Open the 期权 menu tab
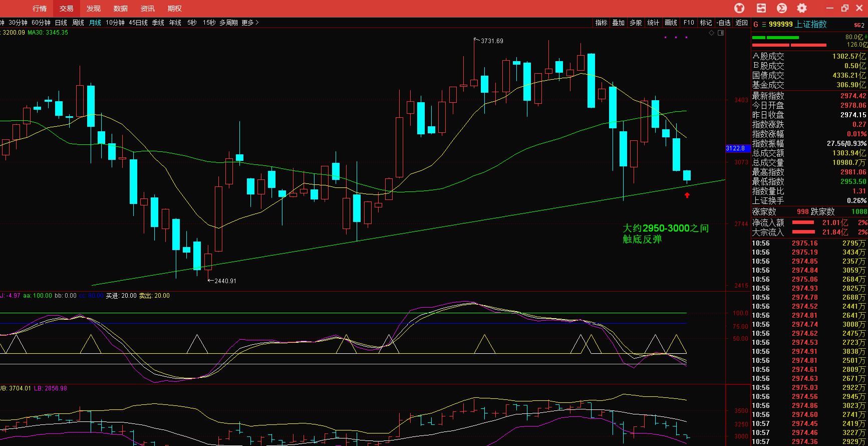Viewport: 868px width, 446px height. pyautogui.click(x=174, y=9)
